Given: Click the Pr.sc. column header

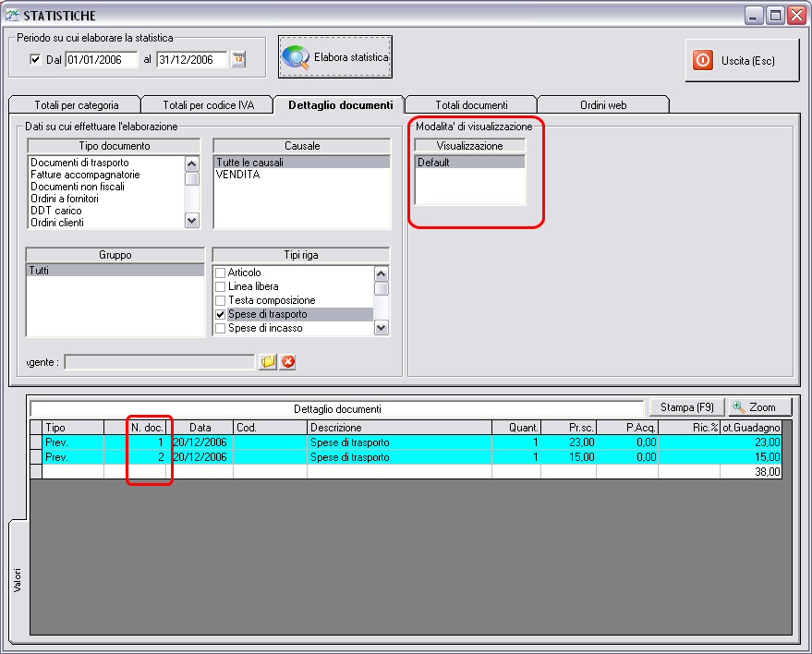Looking at the screenshot, I should [x=569, y=428].
